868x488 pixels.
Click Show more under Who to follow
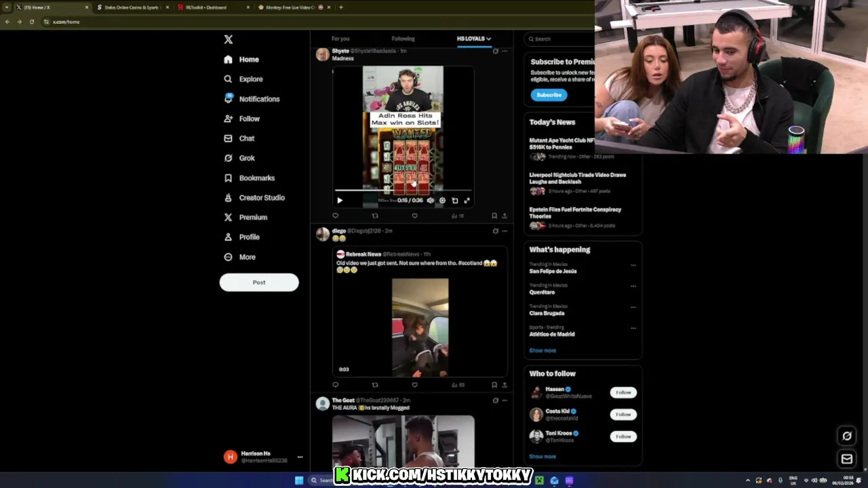coord(542,456)
